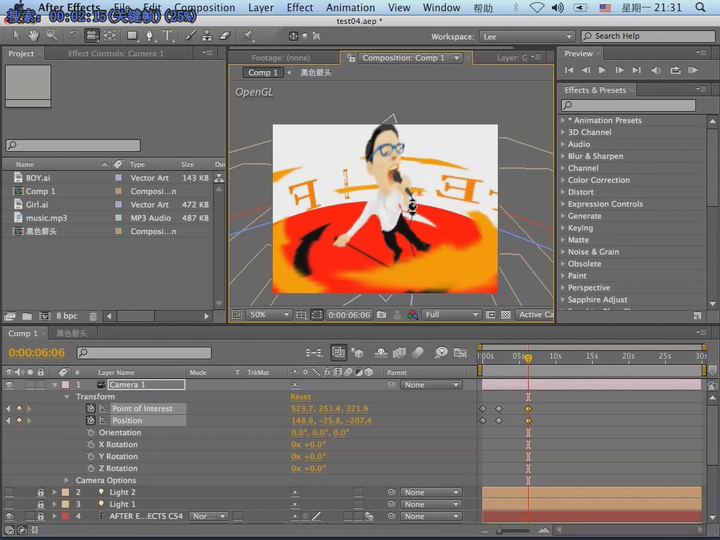Switch to 黑色箭头 timeline tab
Image resolution: width=720 pixels, height=540 pixels.
click(72, 333)
